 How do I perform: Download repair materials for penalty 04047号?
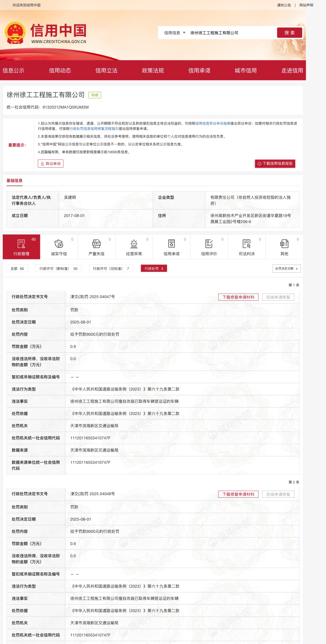click(x=238, y=297)
